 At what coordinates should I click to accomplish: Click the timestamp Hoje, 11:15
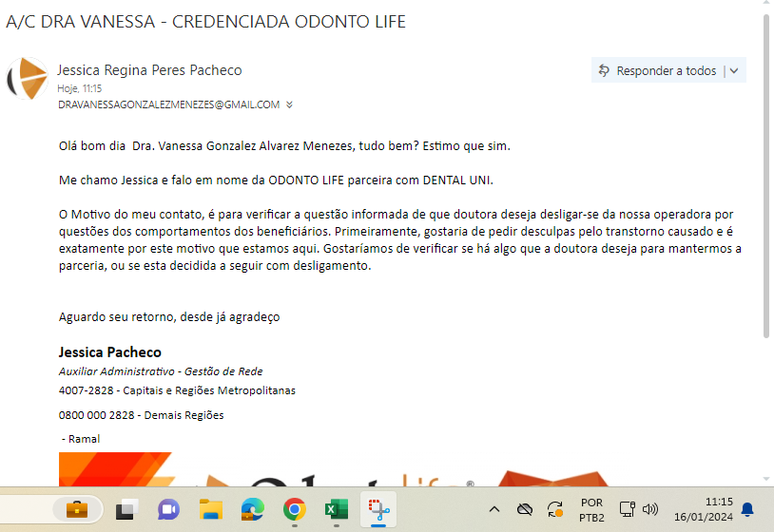point(80,88)
